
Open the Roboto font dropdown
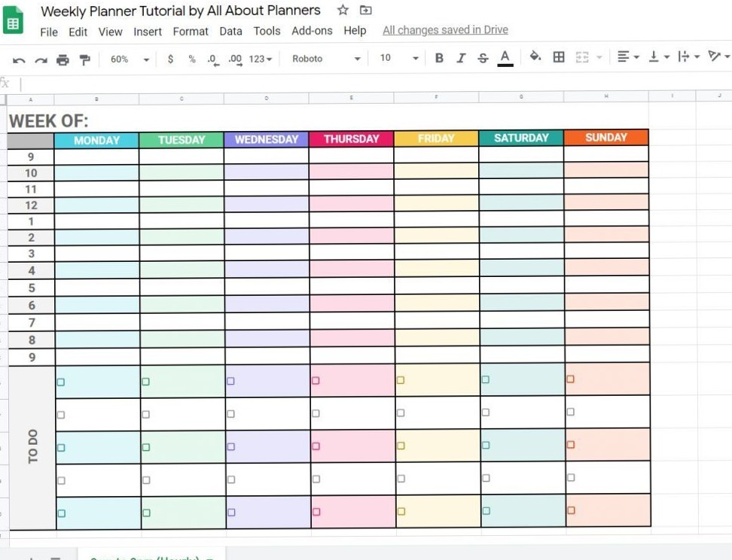[x=324, y=58]
